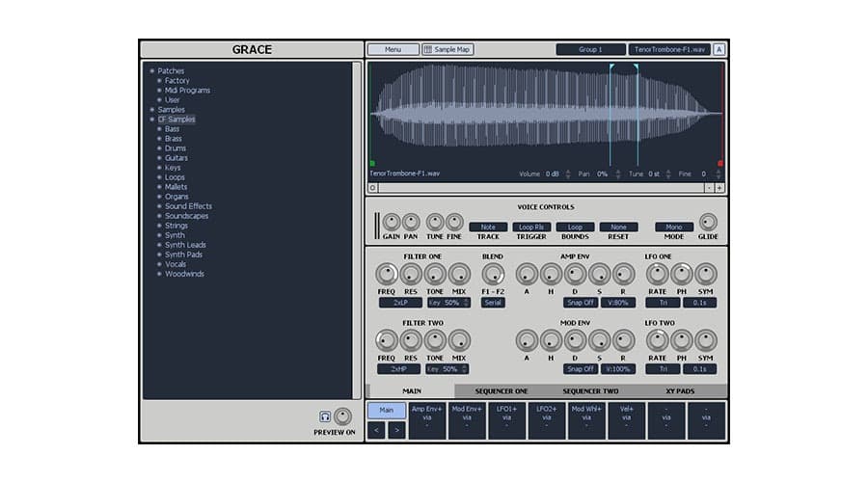Open LFO One Tri shape dropdown

(x=662, y=303)
